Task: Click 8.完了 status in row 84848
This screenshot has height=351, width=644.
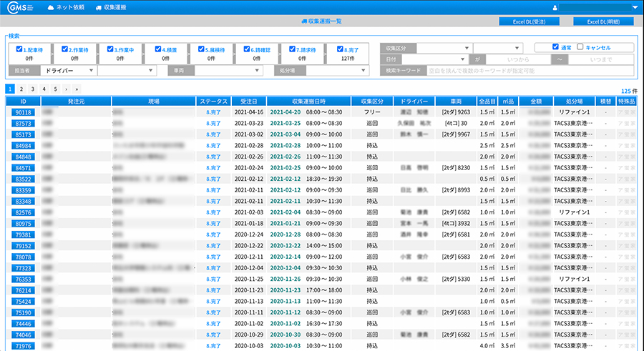Action: coord(213,157)
